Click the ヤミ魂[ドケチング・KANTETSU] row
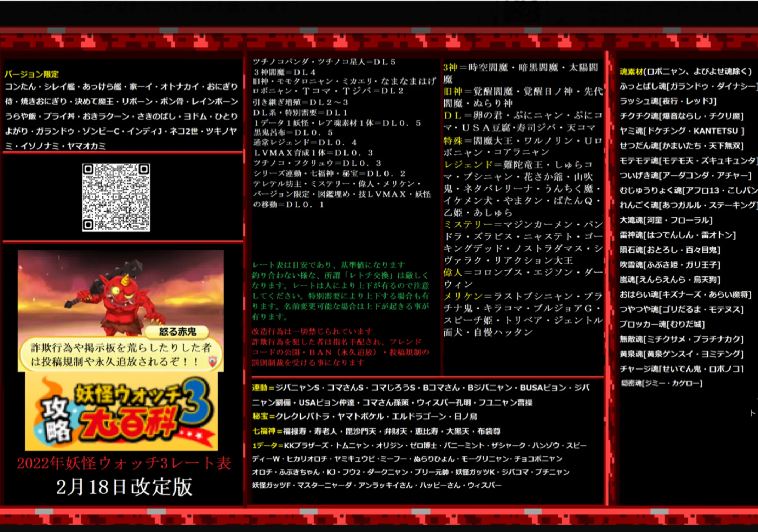 (x=682, y=131)
